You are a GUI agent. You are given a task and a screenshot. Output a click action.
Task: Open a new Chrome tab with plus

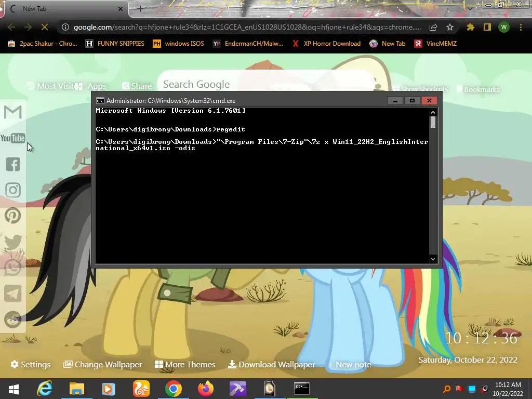[x=140, y=9]
